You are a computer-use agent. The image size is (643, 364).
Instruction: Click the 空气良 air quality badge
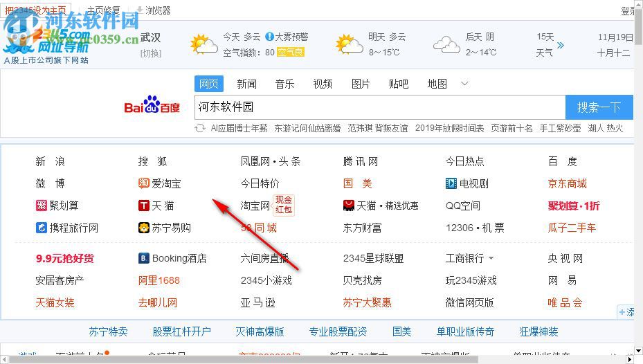(291, 53)
